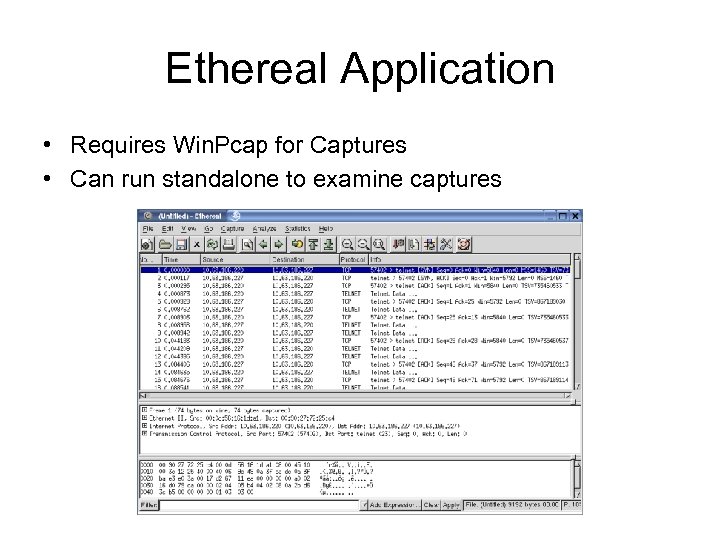Click the close capture X icon
The height and width of the screenshot is (540, 720).
tap(197, 244)
